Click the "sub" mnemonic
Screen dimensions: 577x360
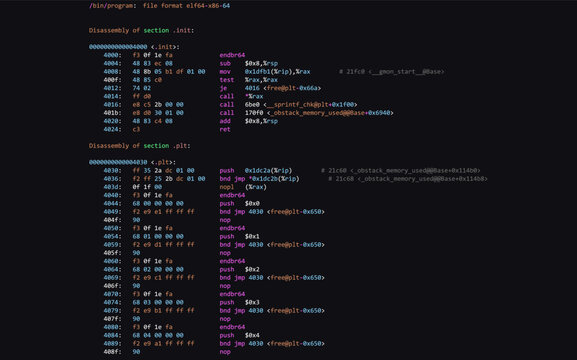coord(225,63)
